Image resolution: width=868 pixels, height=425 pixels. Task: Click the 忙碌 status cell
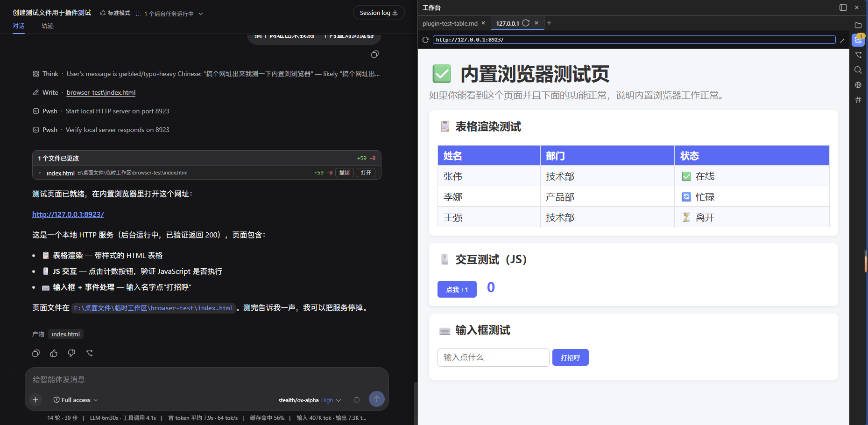coord(752,197)
